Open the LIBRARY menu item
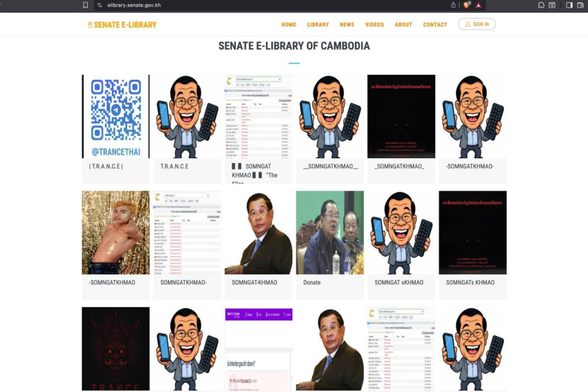The width and height of the screenshot is (588, 392). (318, 25)
